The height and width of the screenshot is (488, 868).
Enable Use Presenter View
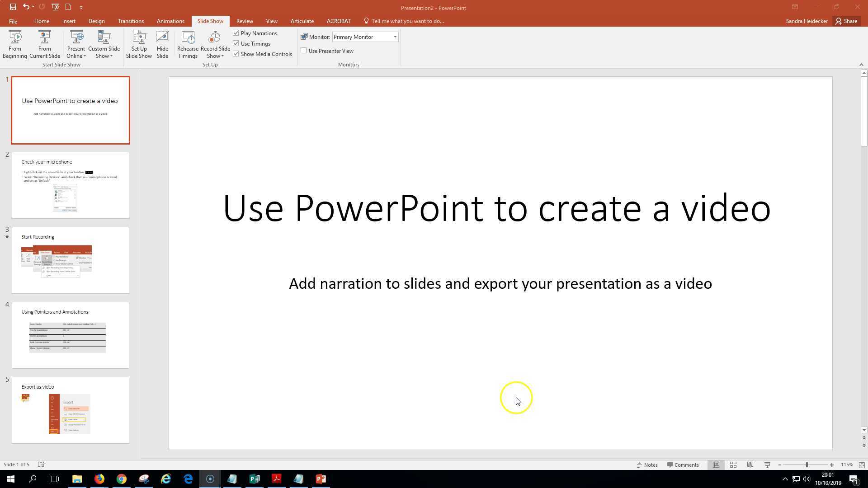[303, 50]
